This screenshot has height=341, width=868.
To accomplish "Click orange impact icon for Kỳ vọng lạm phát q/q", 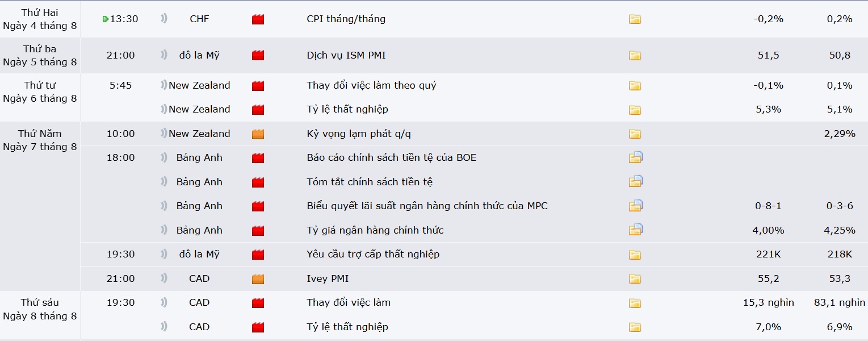I will 258,134.
